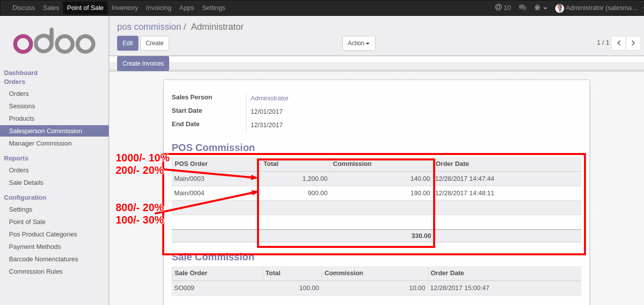The height and width of the screenshot is (305, 644).
Task: Open the Sale Details report
Action: [26, 183]
